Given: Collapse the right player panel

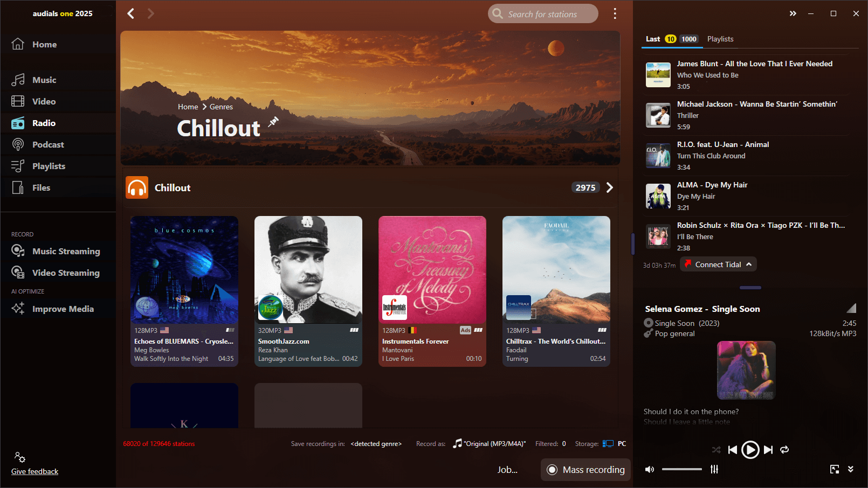Looking at the screenshot, I should 793,13.
